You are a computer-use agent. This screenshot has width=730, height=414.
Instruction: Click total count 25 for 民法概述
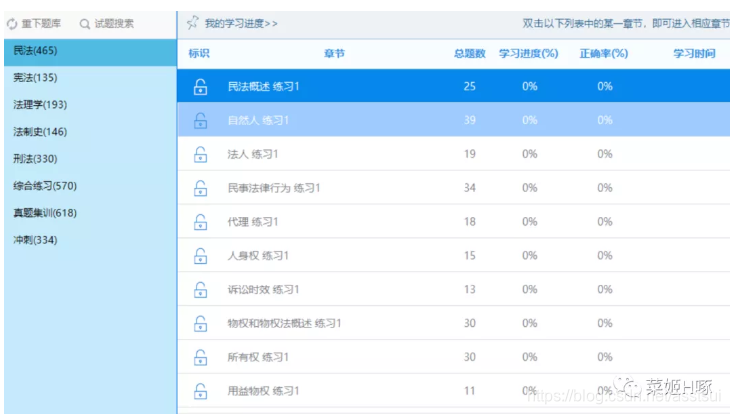pyautogui.click(x=470, y=87)
